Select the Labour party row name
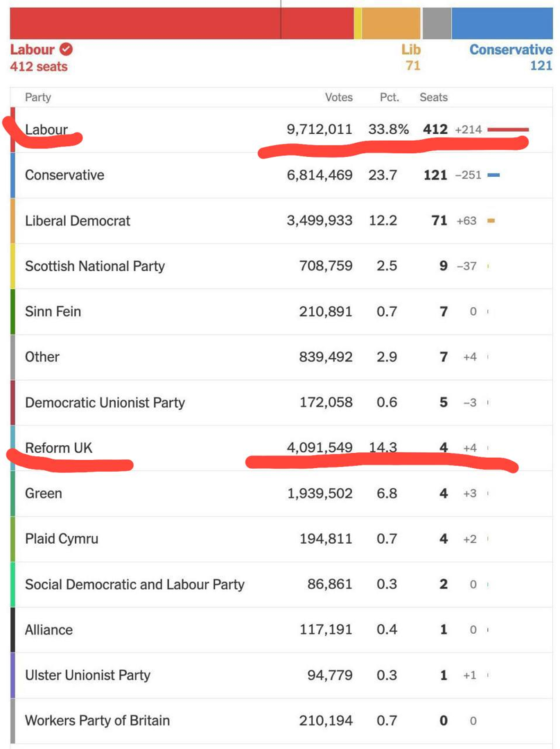Viewport: 560px width, 749px height. [46, 129]
